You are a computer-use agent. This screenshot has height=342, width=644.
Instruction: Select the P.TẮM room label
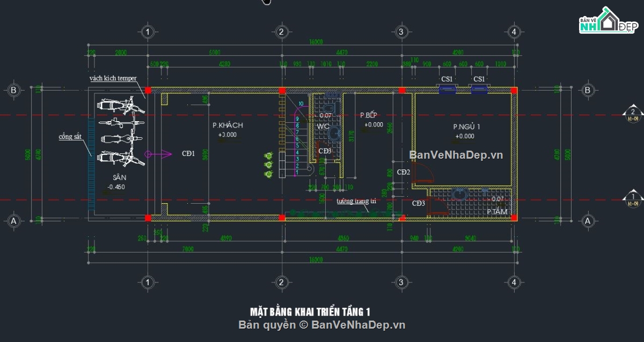click(x=497, y=212)
